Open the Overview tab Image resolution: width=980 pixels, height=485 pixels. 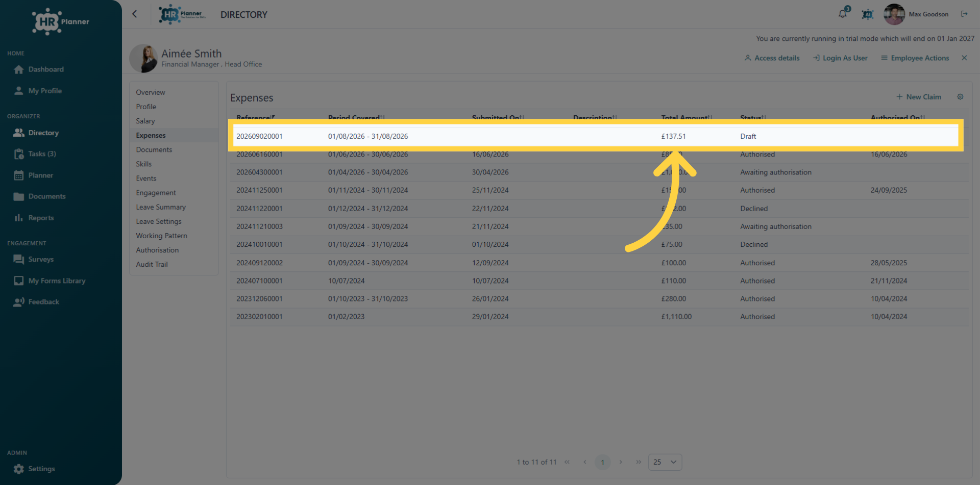point(151,92)
